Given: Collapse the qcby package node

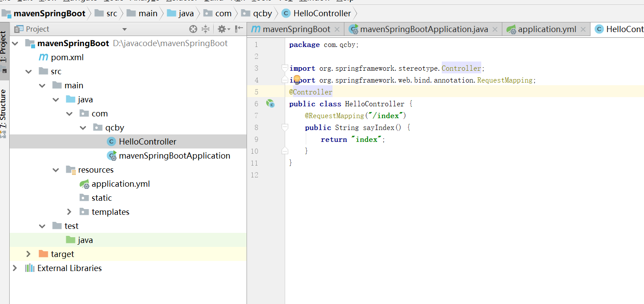Looking at the screenshot, I should click(83, 128).
